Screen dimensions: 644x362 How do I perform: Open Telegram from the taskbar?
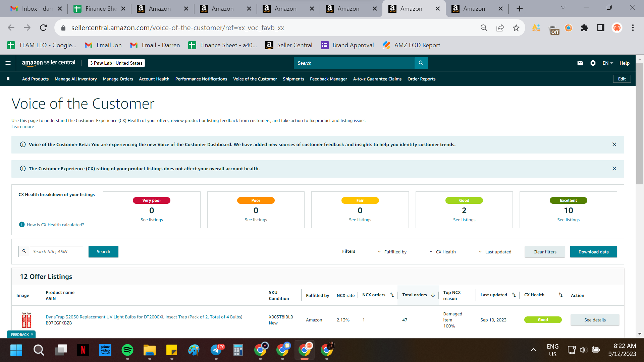[x=216, y=350]
